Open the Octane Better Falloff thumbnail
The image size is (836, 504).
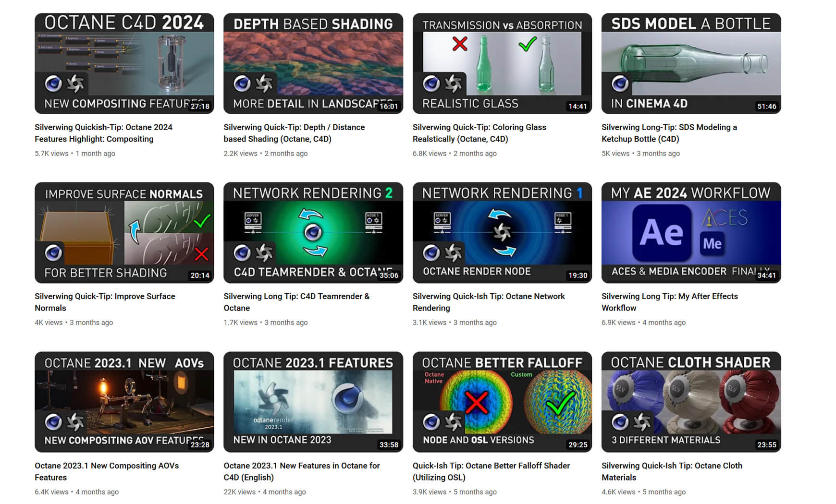coord(502,402)
